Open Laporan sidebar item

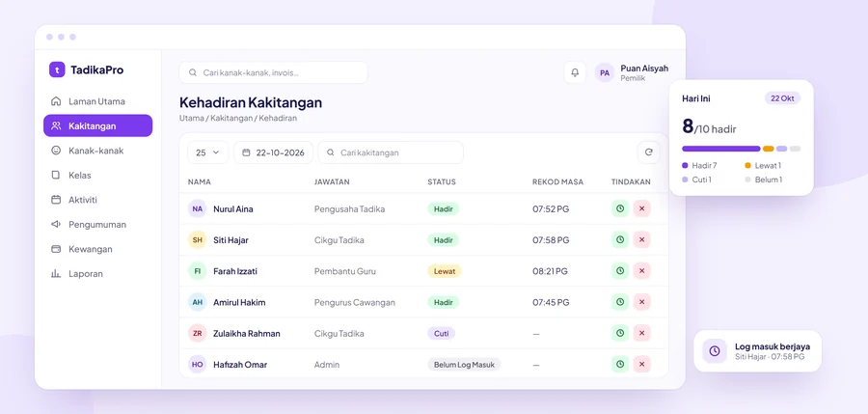click(97, 274)
